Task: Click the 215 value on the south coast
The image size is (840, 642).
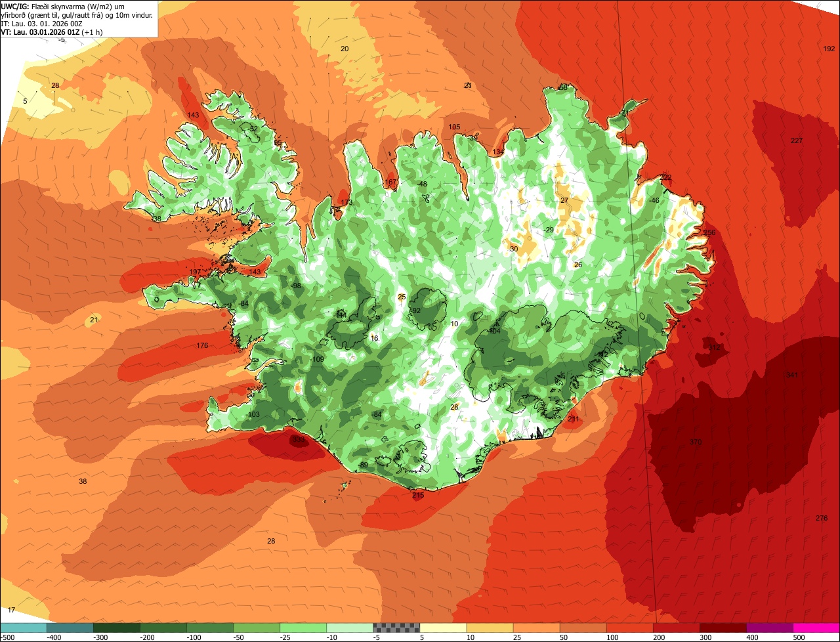Action: 418,495
